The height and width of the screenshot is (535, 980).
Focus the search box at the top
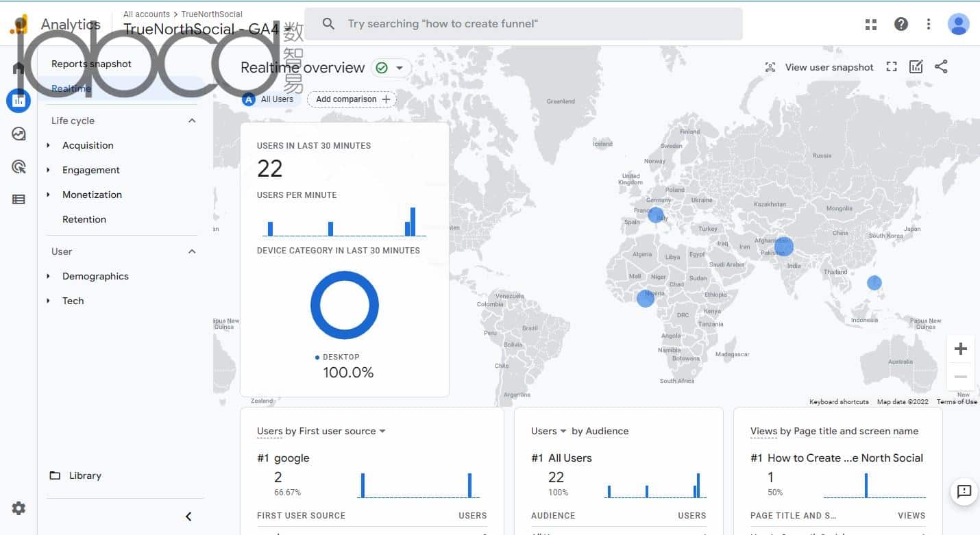524,24
